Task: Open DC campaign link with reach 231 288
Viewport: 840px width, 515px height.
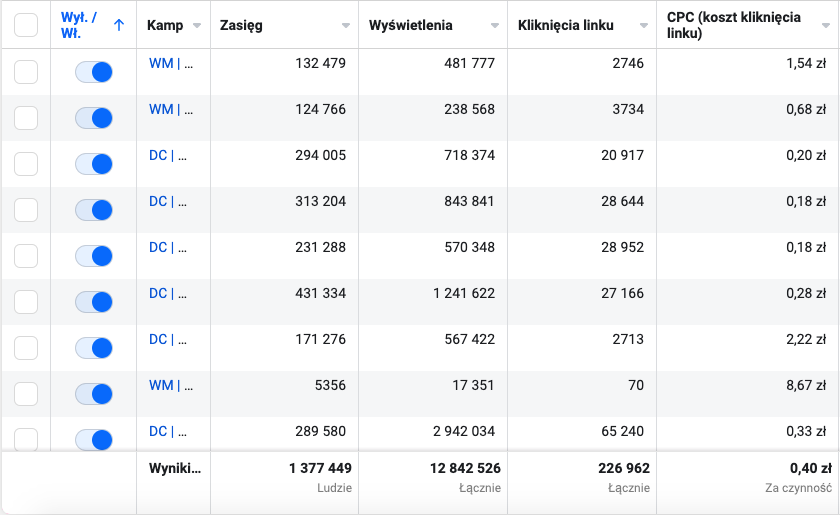Action: click(171, 247)
